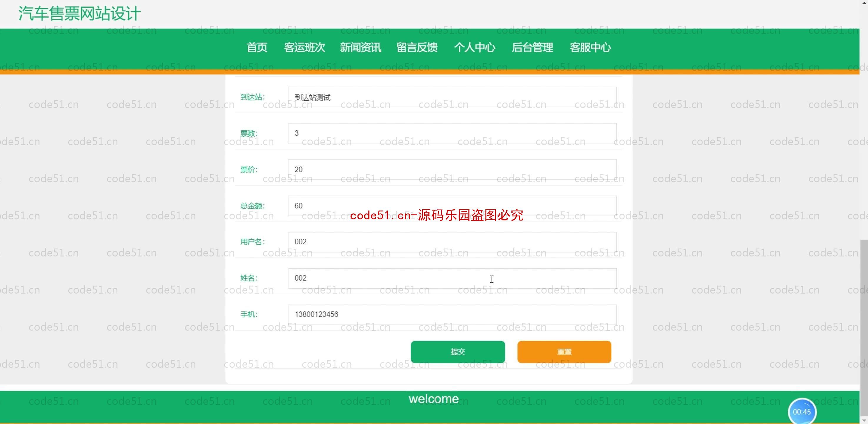Image resolution: width=868 pixels, height=424 pixels.
Task: Click the 到达站: label text
Action: (x=252, y=97)
